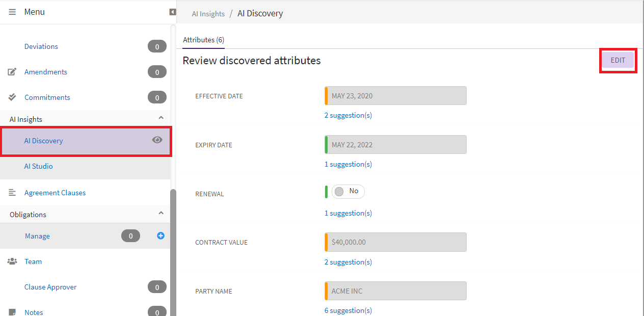
Task: Toggle the Renewal switch
Action: point(347,192)
